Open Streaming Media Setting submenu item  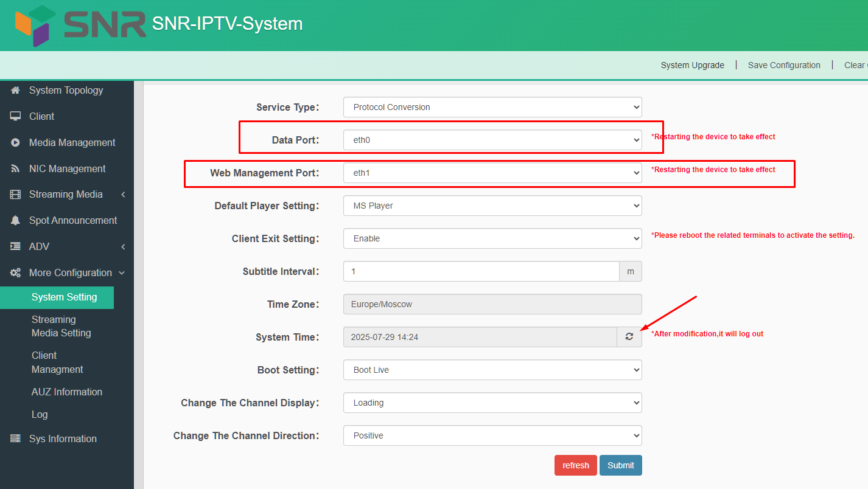point(61,326)
